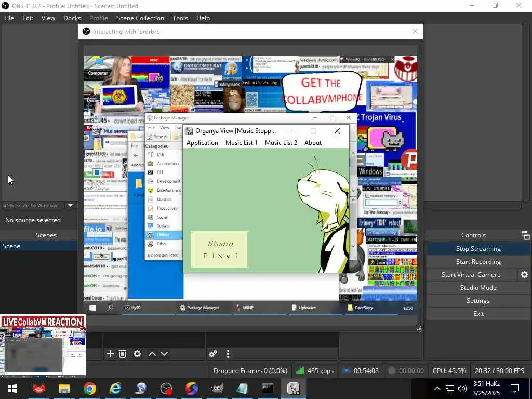Viewport: 532px width, 399px height.
Task: Select the System category in Package Manager
Action: coord(164,226)
